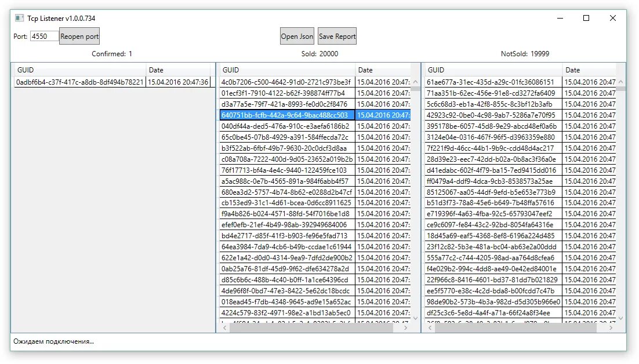The height and width of the screenshot is (364, 639).
Task: Minimize the Tcp Listener window
Action: [560, 18]
